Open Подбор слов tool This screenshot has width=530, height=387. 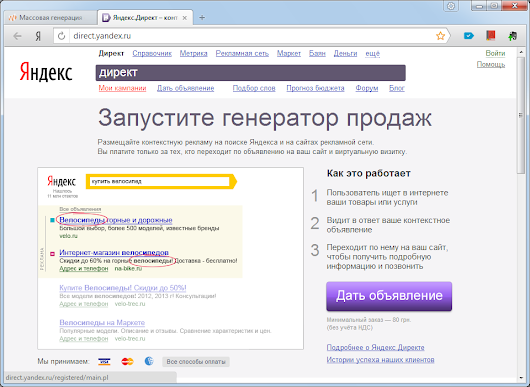[254, 88]
